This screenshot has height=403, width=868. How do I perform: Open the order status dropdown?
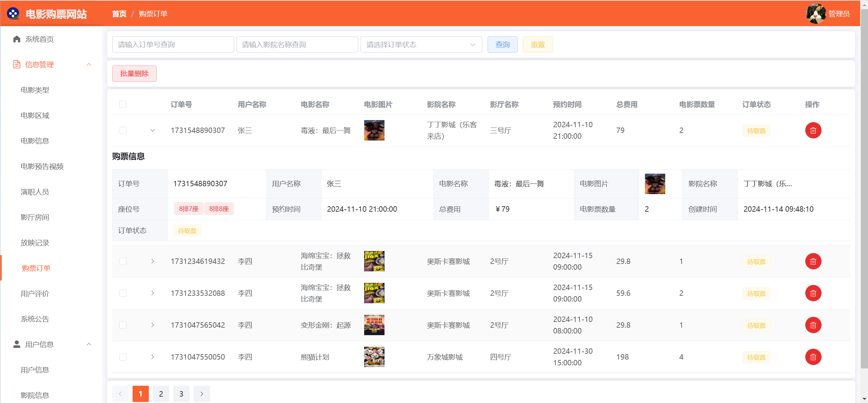click(421, 44)
